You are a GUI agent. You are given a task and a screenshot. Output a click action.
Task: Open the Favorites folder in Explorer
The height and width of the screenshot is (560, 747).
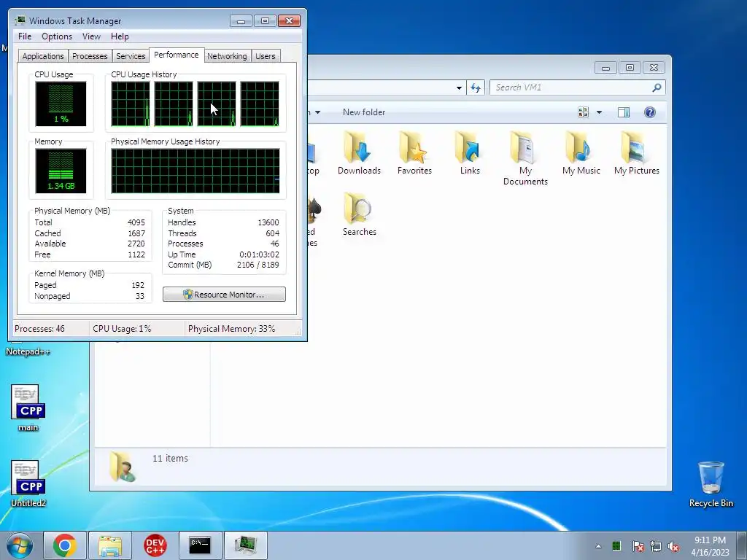[414, 153]
